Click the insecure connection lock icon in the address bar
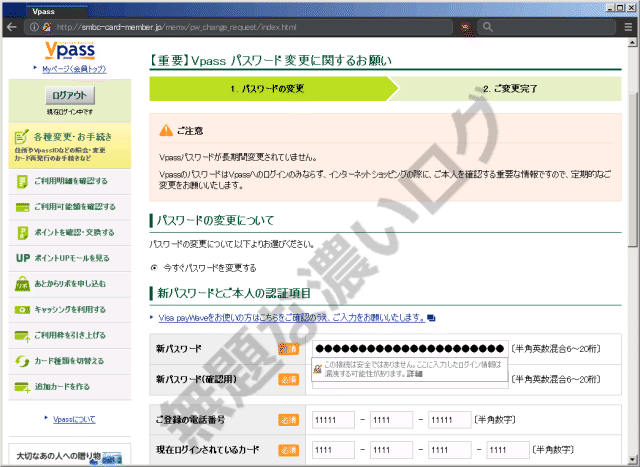The height and width of the screenshot is (467, 640). (47, 27)
